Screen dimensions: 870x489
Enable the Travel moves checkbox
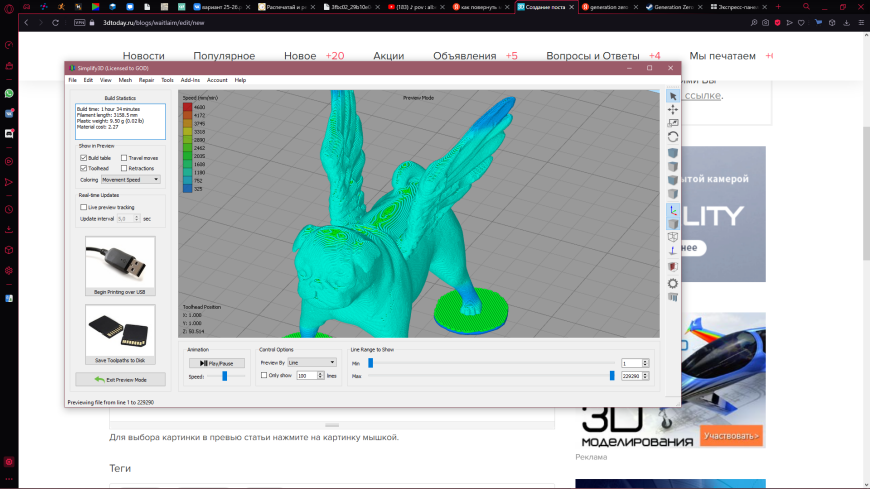(124, 158)
